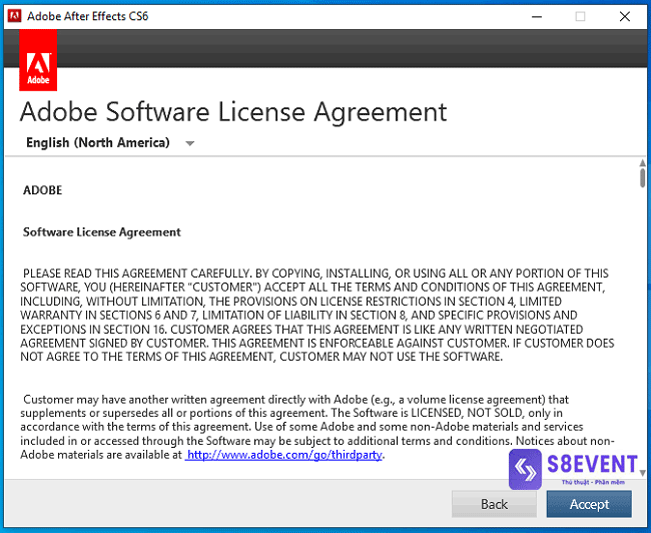Viewport: 651px width, 533px height.
Task: Click the scrollbar down arrow
Action: coord(642,473)
